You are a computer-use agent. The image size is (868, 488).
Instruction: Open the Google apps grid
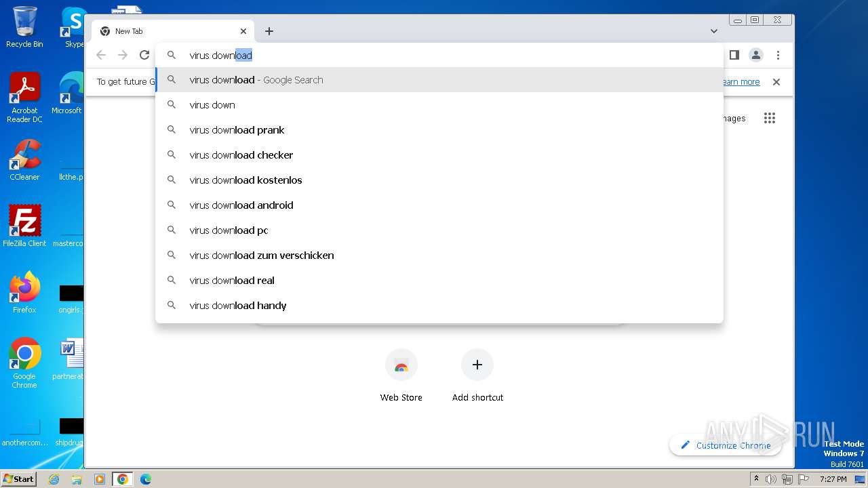769,119
